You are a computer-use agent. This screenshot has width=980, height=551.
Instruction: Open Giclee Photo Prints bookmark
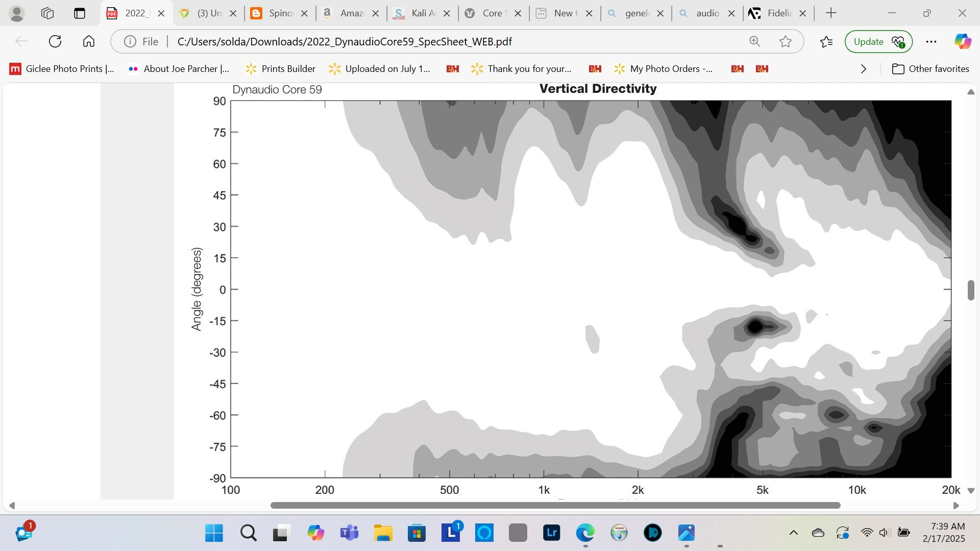point(62,69)
